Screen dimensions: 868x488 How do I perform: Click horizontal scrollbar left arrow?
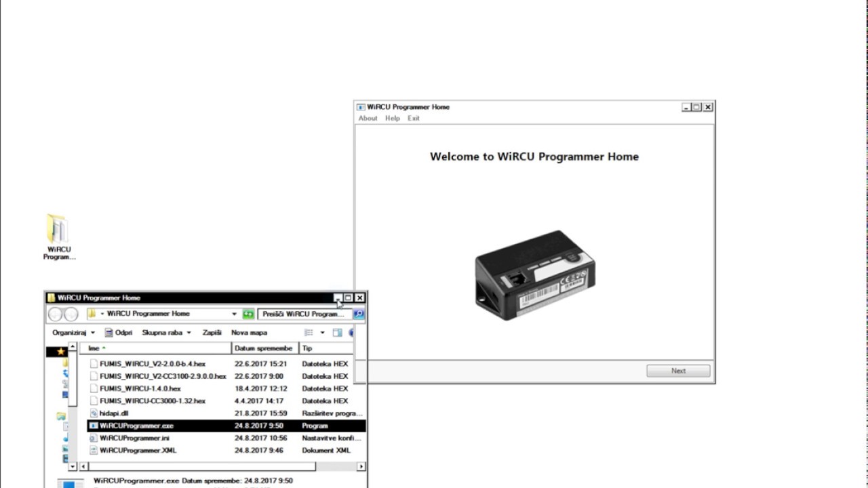tap(84, 466)
